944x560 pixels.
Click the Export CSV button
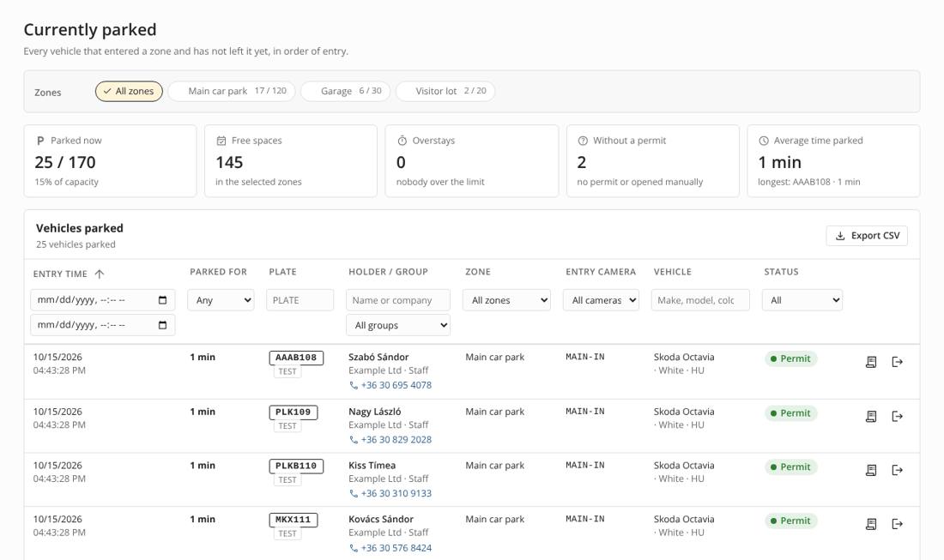pos(867,236)
